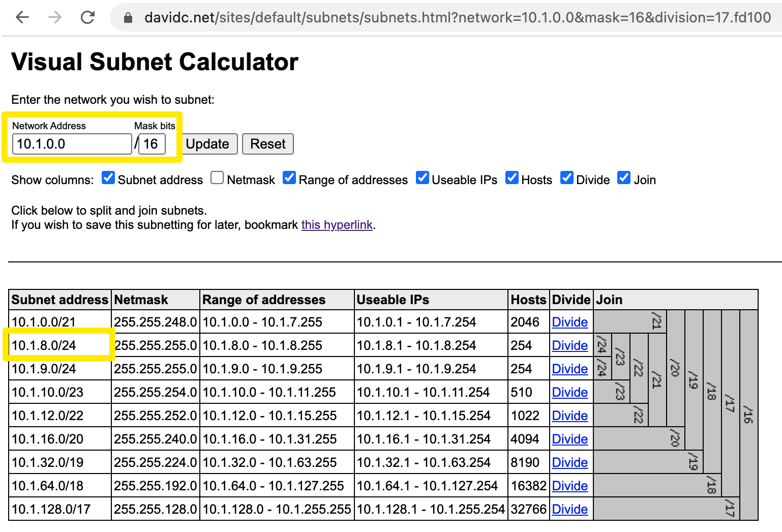The image size is (782, 532).
Task: Open the 'this hyperlink' bookmark link
Action: point(337,225)
